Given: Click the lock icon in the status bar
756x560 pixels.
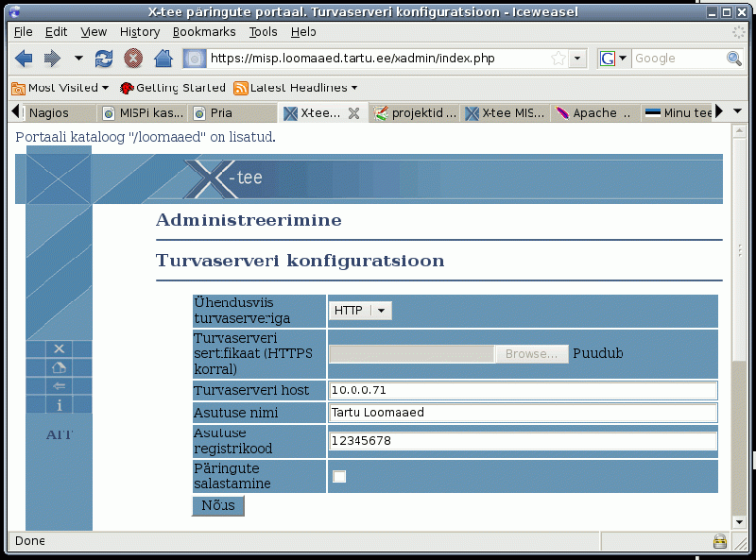Looking at the screenshot, I should 720,541.
